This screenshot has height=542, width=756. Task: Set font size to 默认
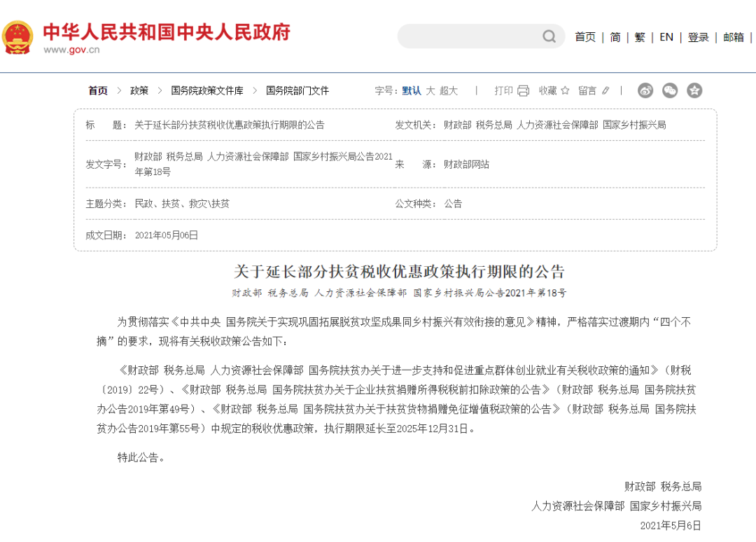pyautogui.click(x=412, y=90)
